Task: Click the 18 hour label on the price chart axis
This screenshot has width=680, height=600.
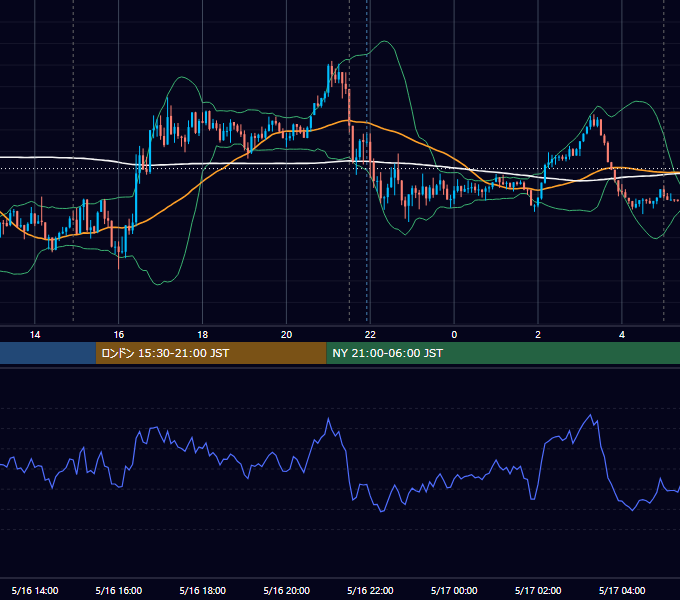Action: tap(203, 335)
